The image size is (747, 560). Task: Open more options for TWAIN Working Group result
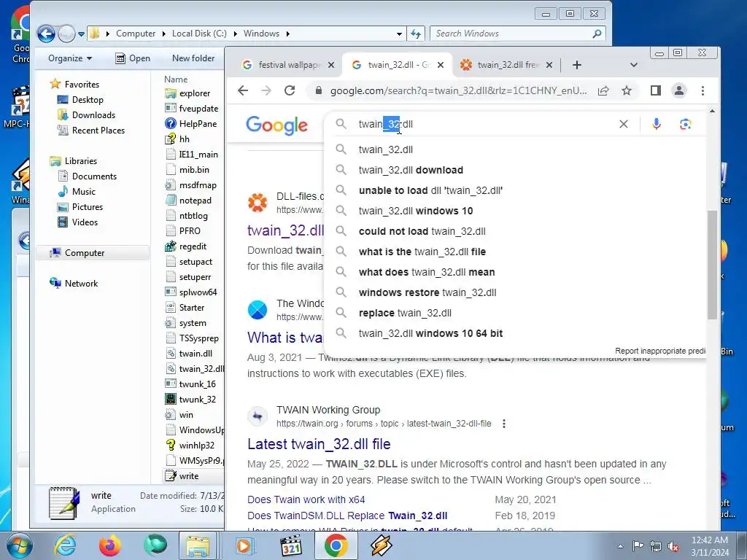[504, 424]
